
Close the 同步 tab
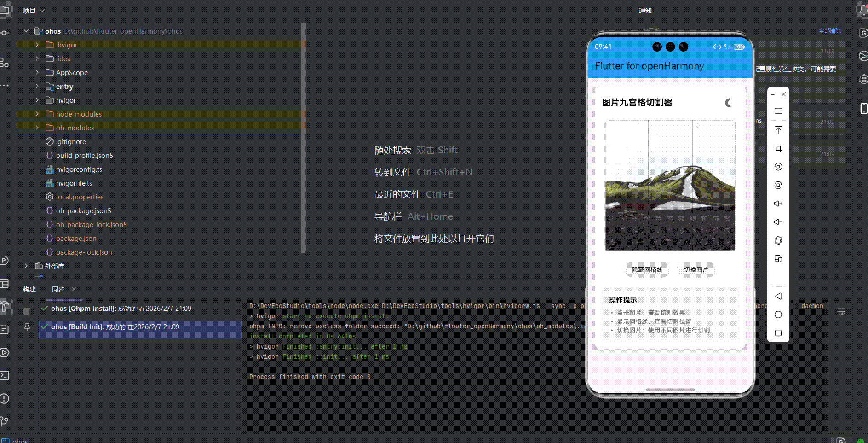click(74, 289)
